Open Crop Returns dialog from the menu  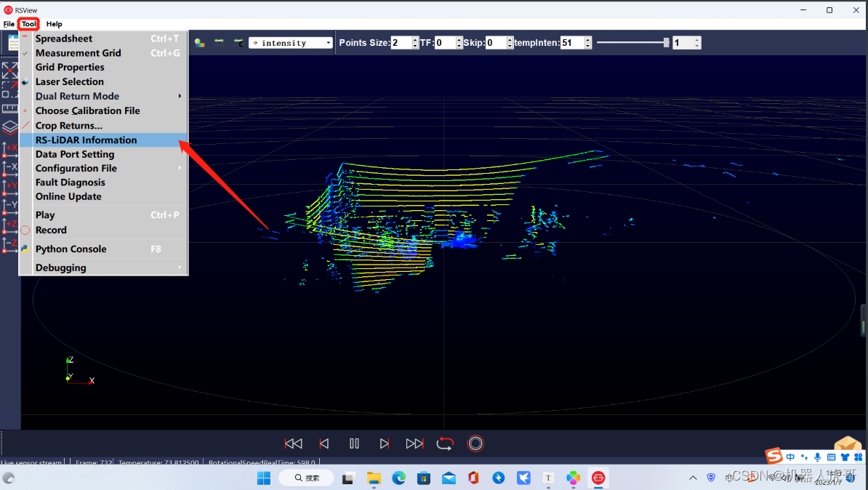point(103,126)
